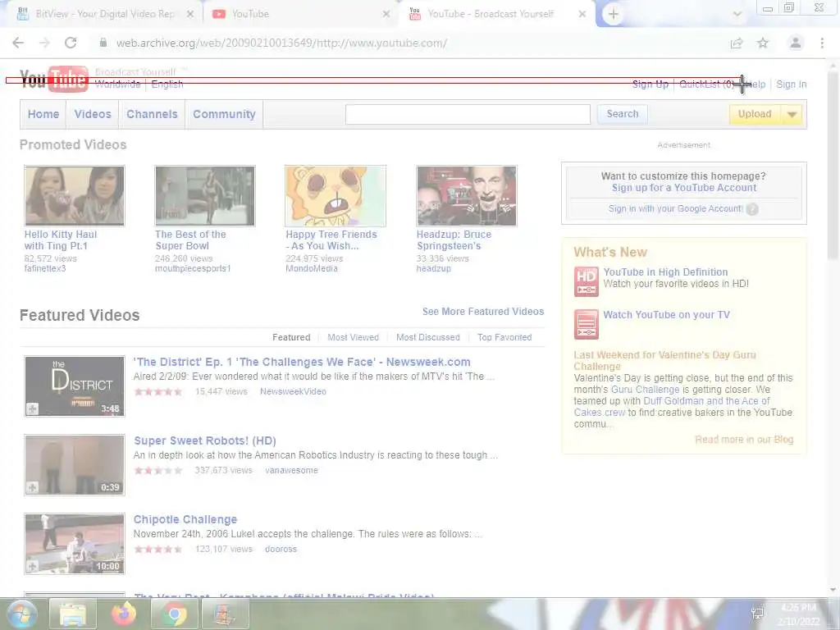Open the Channels navigation tab
Viewport: 840px width, 630px height.
(x=152, y=114)
